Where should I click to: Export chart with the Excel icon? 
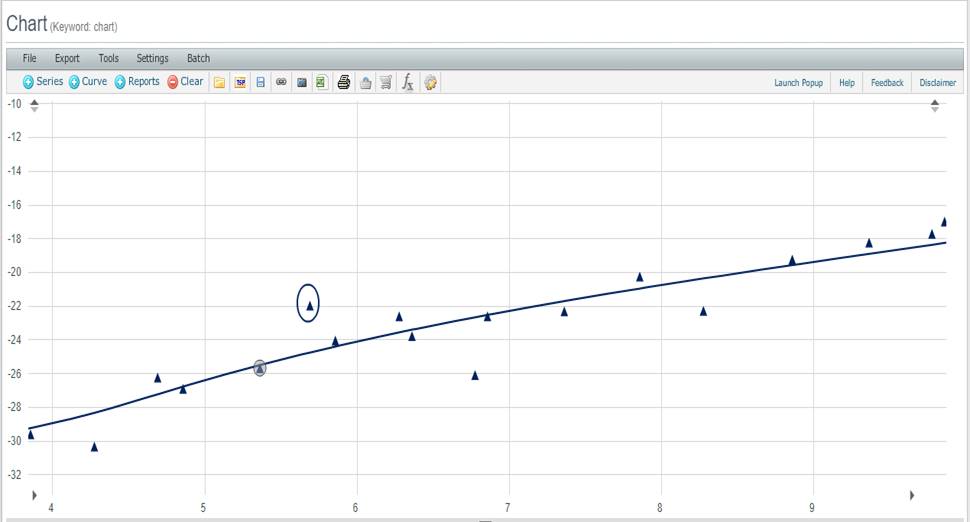tap(321, 83)
